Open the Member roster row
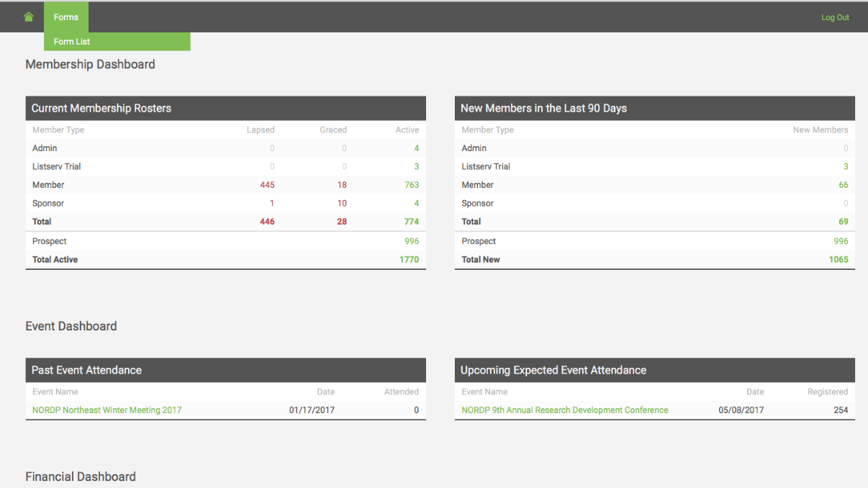The width and height of the screenshot is (868, 488). 48,184
